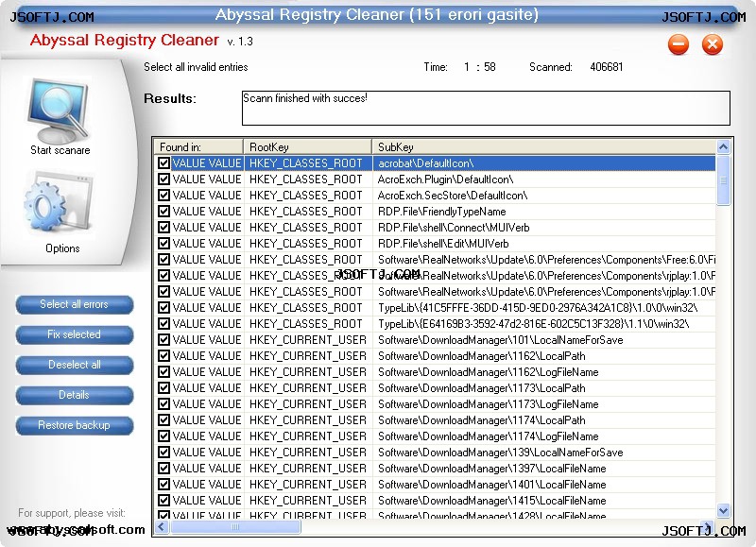Select Software\DownloadManager\1173\LogFileName entry
This screenshot has width=756, height=547.
[x=435, y=403]
